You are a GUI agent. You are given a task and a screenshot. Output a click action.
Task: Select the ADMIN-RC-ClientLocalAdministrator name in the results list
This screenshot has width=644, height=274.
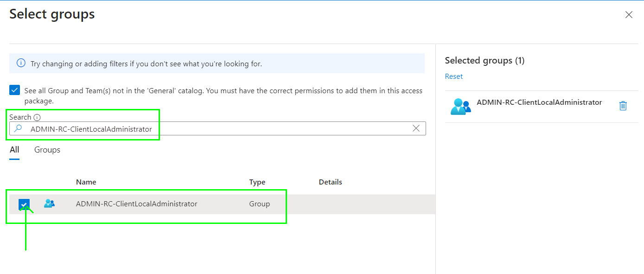136,204
